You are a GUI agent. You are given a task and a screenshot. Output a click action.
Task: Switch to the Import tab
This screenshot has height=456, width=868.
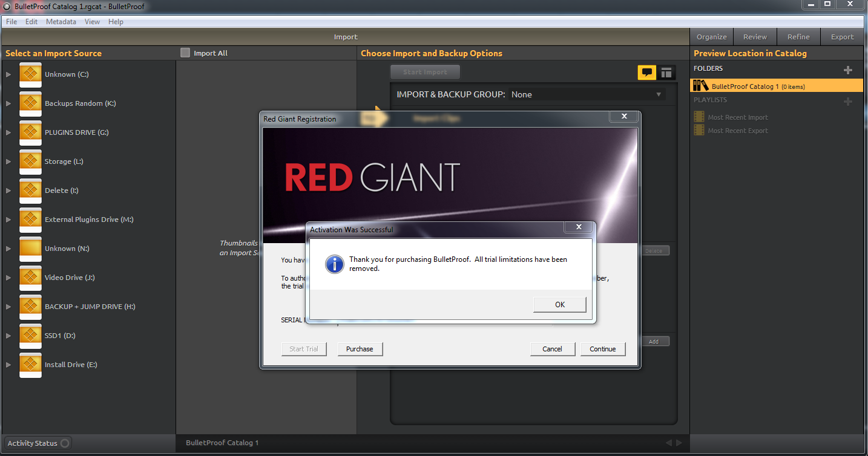(346, 37)
